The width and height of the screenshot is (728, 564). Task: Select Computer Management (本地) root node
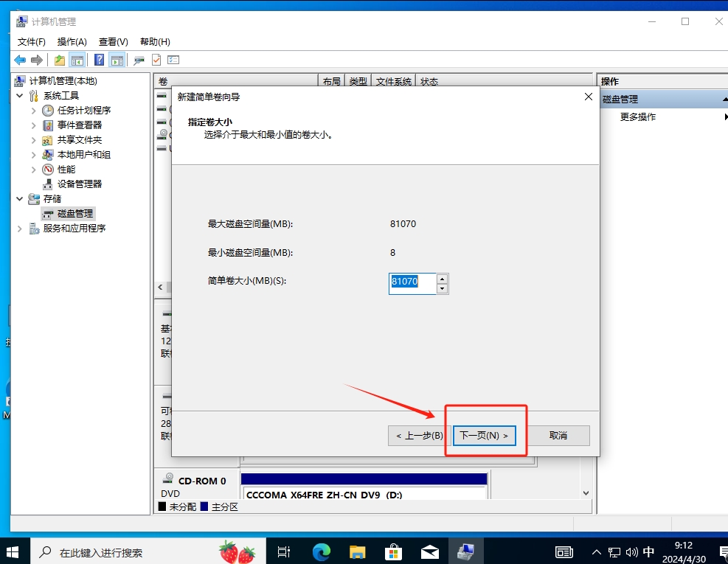[x=63, y=81]
